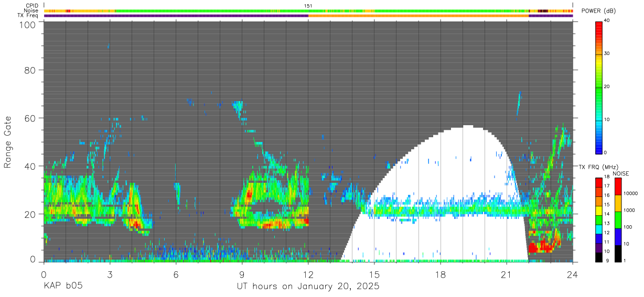Screen dimensions: 644x297
Task: Click the TX frequency status strip above plot
Action: 308,16
